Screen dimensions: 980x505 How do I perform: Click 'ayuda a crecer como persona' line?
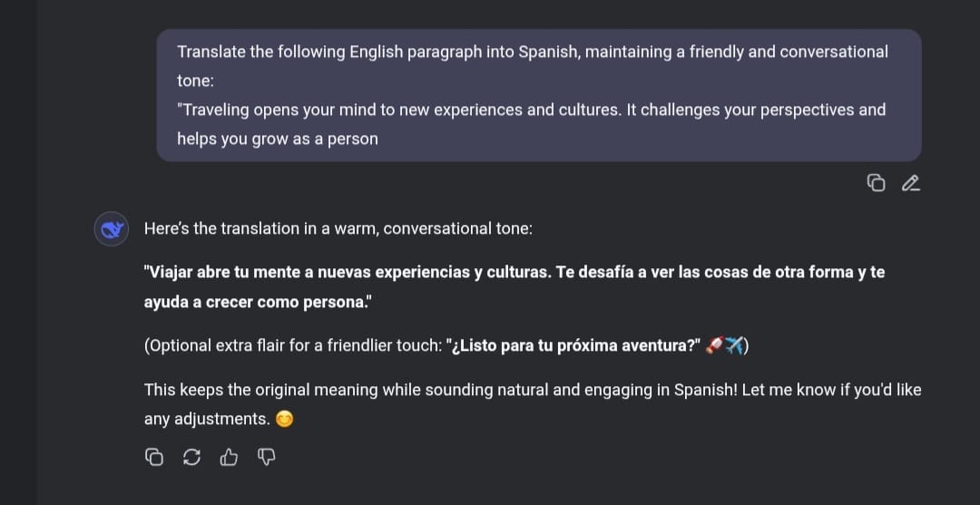258,302
